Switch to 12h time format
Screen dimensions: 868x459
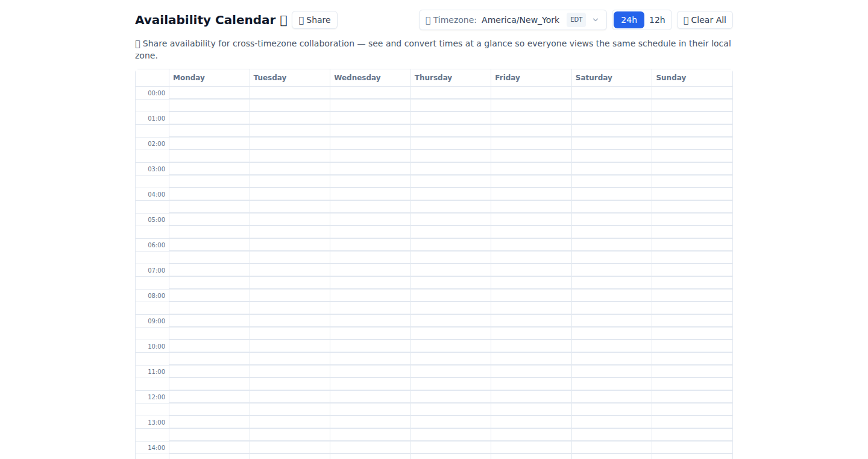[x=657, y=20]
